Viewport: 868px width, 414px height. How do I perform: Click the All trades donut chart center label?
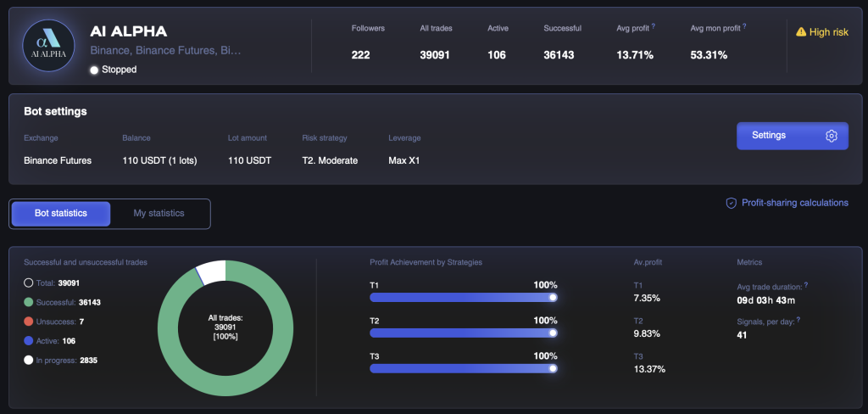click(x=225, y=327)
